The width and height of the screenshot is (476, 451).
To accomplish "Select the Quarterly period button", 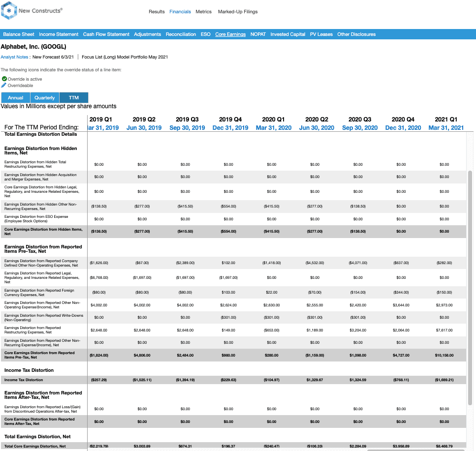I will [45, 98].
